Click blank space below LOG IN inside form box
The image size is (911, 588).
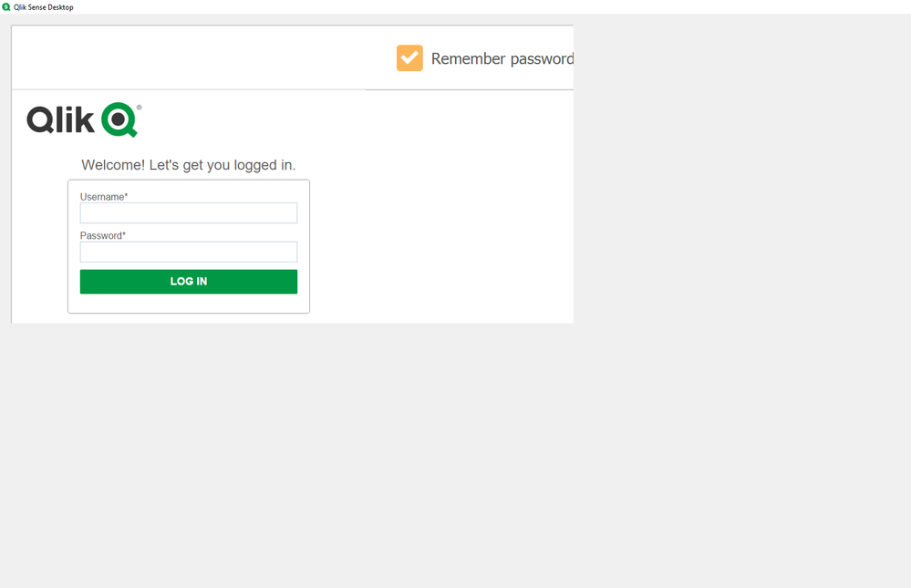[189, 304]
